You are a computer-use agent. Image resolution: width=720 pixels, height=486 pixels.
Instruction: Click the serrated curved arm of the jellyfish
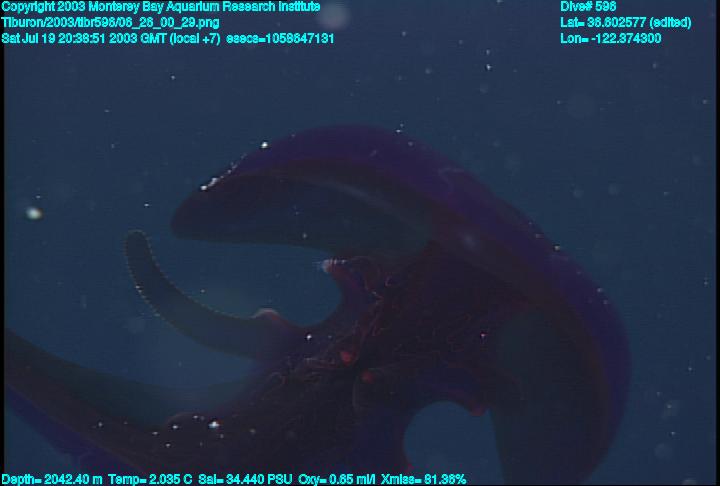point(160,290)
